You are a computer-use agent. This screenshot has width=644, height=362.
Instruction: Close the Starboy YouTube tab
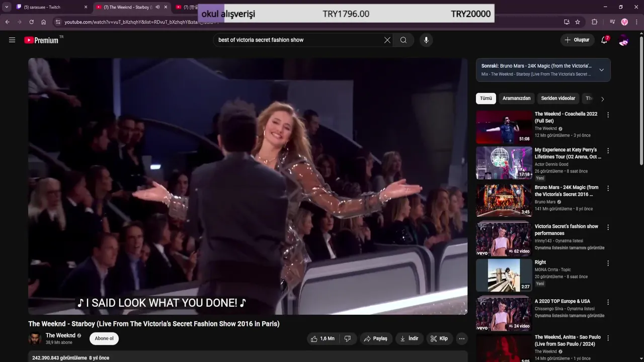pos(166,7)
